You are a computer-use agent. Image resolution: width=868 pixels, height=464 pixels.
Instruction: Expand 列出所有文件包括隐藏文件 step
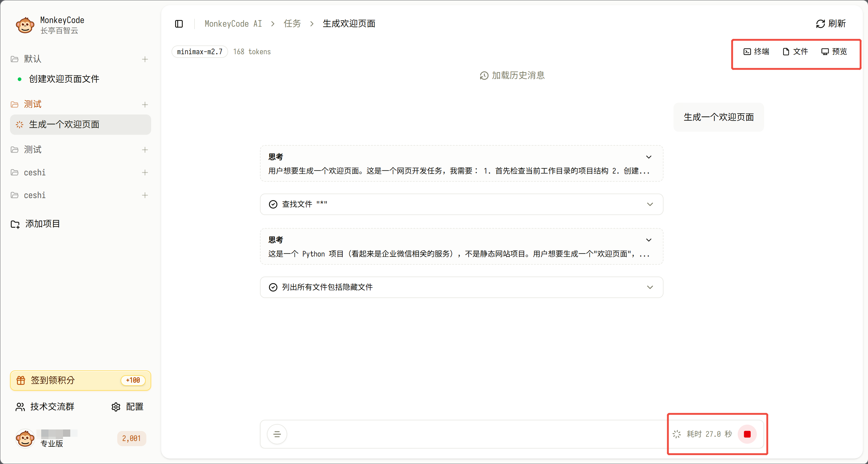point(650,287)
